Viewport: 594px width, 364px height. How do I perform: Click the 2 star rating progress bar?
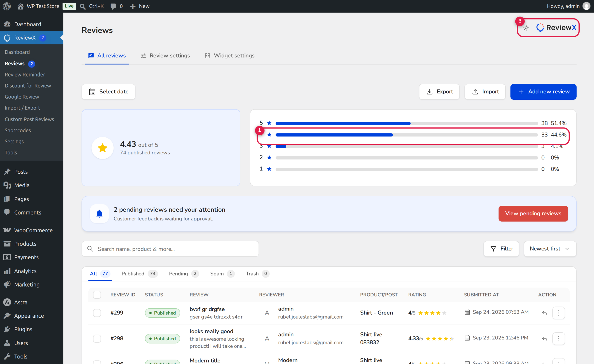pyautogui.click(x=407, y=158)
